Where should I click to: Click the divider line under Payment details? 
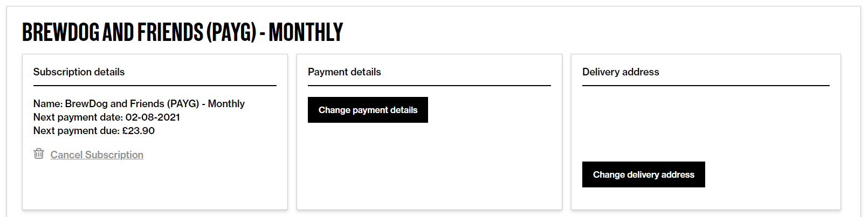click(x=429, y=85)
